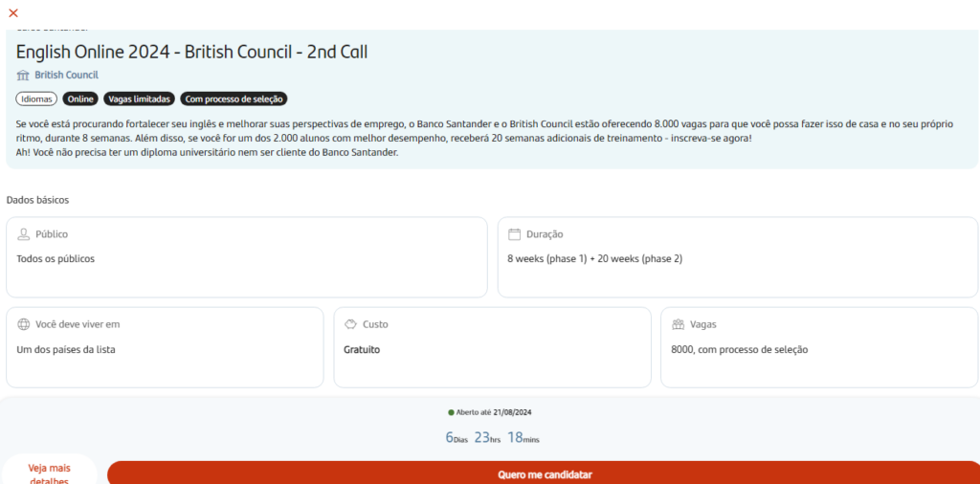Viewport: 980px width, 484px height.
Task: Select the Idiomas tag
Action: click(35, 99)
